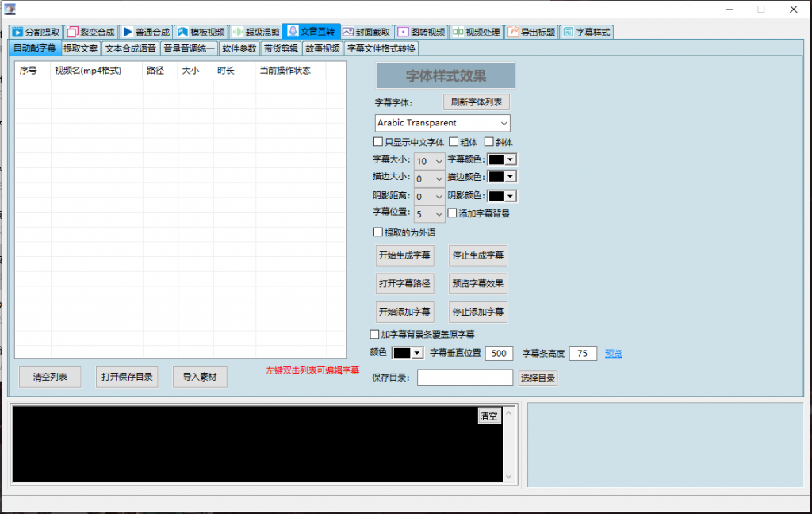Enable 只显示中文字体 checkbox

point(378,142)
